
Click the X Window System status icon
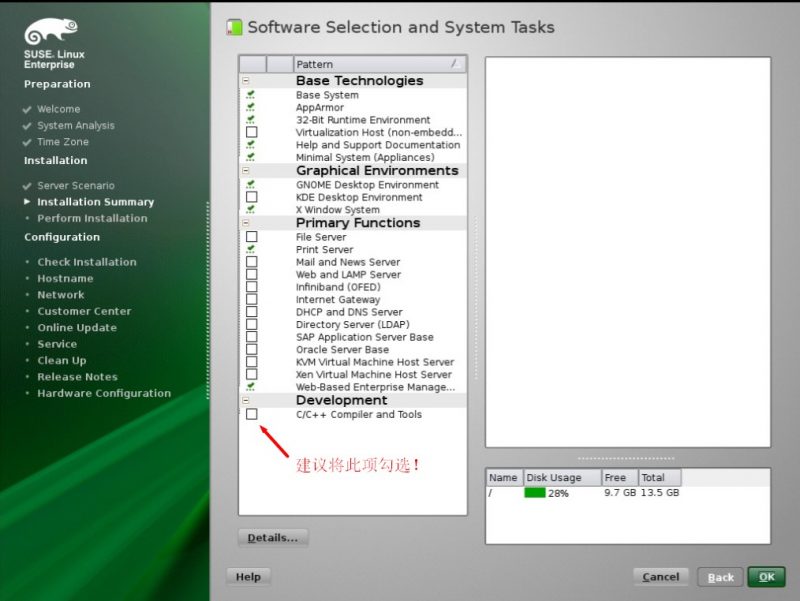click(x=251, y=210)
